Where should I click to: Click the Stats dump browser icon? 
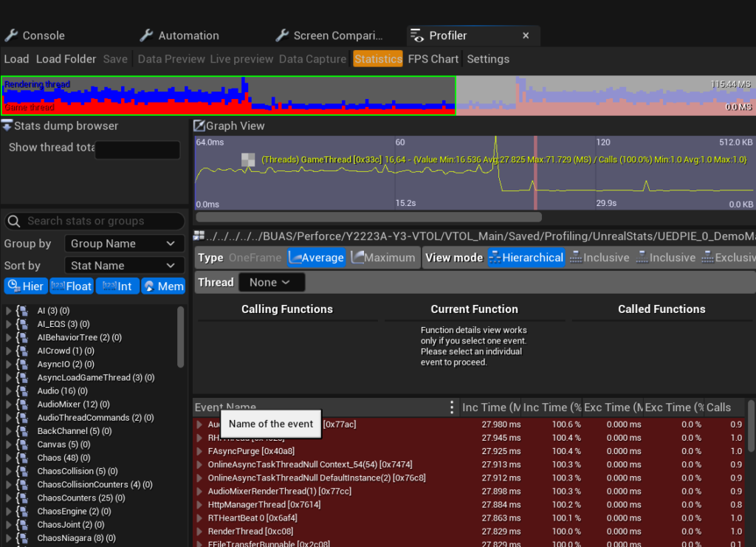7,126
